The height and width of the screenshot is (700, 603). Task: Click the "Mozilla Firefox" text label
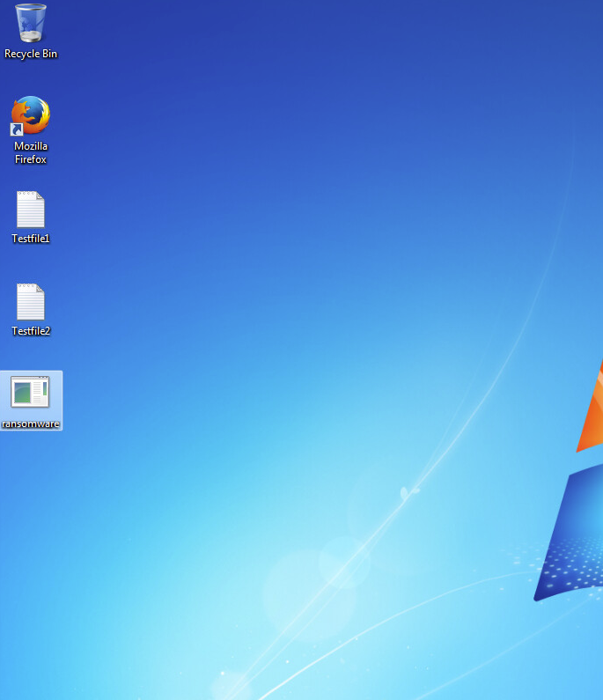(x=31, y=153)
